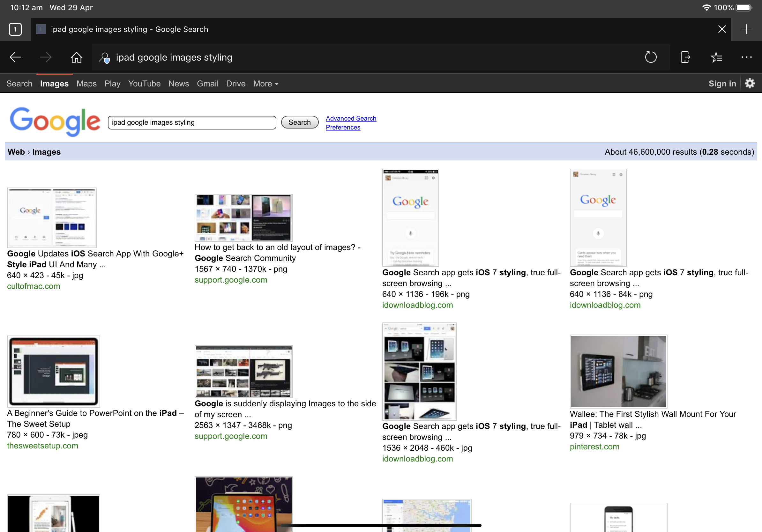Go to the home page icon

coord(76,57)
